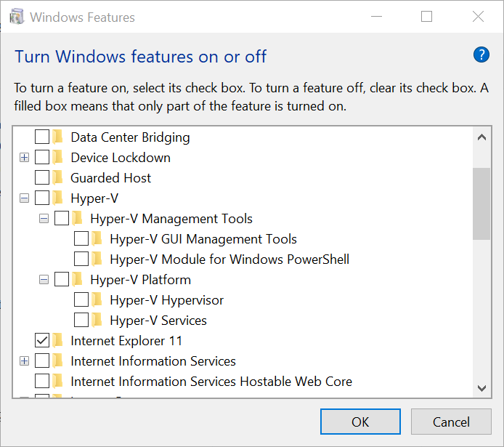
Task: Tick the Guarded Host checkbox
Action: point(42,177)
